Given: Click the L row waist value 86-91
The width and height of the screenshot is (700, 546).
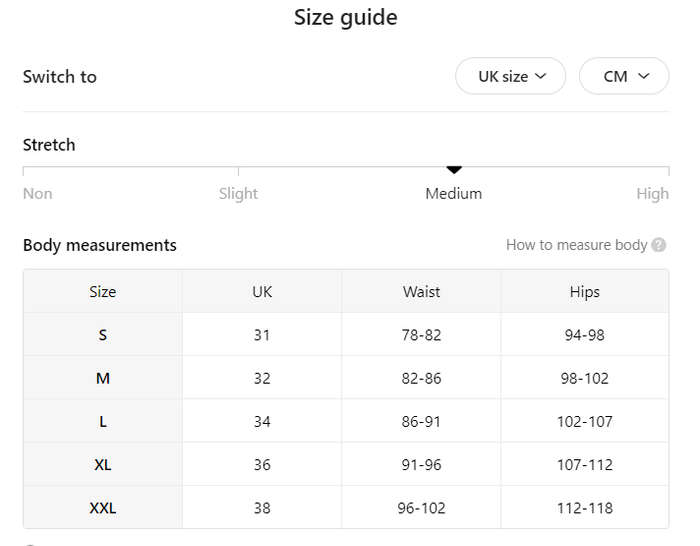Looking at the screenshot, I should [x=421, y=421].
